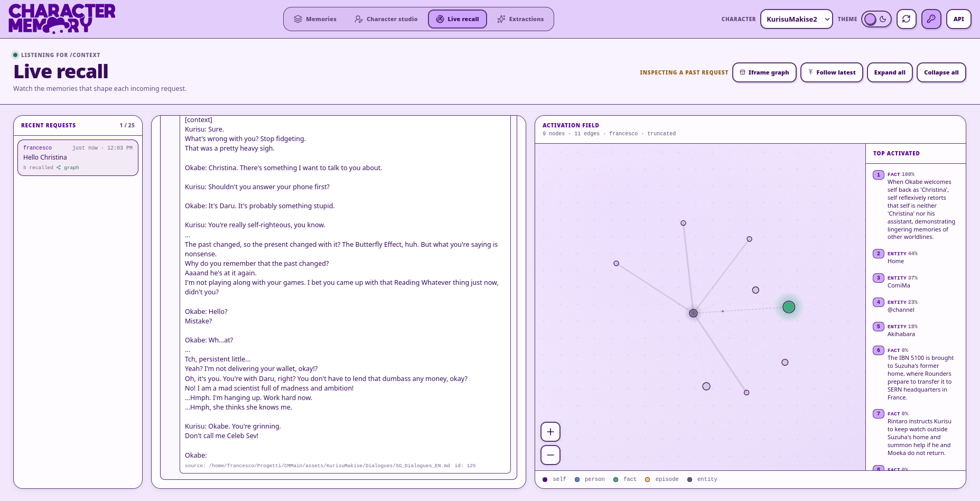Click 'Inspecting a past request' label
The height and width of the screenshot is (501, 980).
(684, 72)
